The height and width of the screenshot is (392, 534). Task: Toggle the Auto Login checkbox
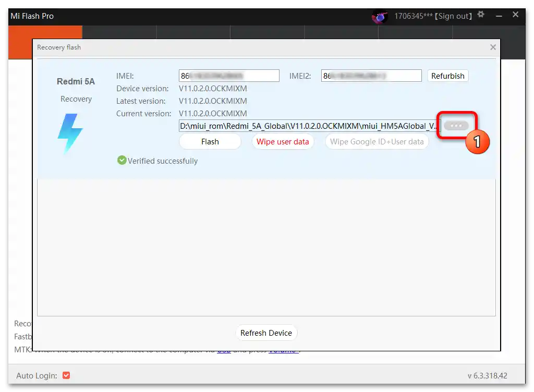(66, 375)
